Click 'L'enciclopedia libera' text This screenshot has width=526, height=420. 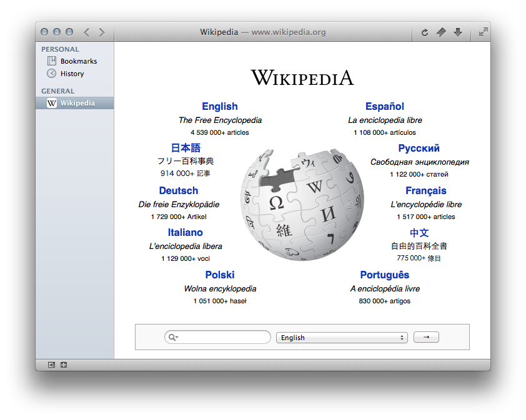point(186,246)
